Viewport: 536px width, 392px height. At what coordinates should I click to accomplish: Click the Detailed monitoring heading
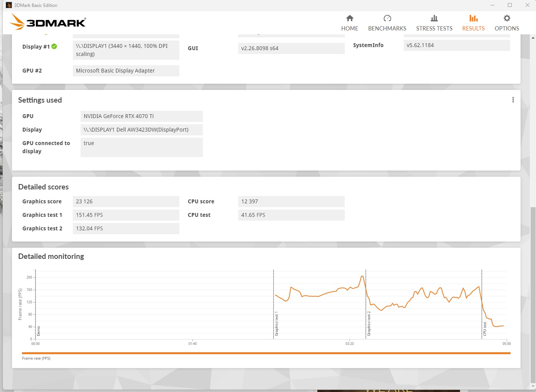tap(51, 256)
